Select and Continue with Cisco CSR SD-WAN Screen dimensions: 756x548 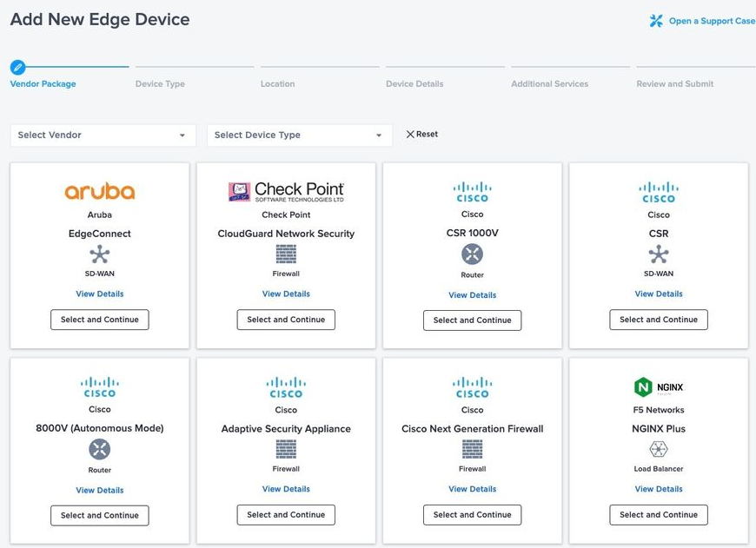[659, 320]
